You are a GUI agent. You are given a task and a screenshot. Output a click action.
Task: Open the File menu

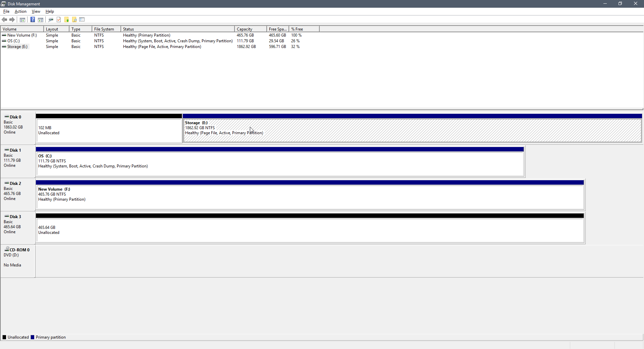[x=6, y=11]
